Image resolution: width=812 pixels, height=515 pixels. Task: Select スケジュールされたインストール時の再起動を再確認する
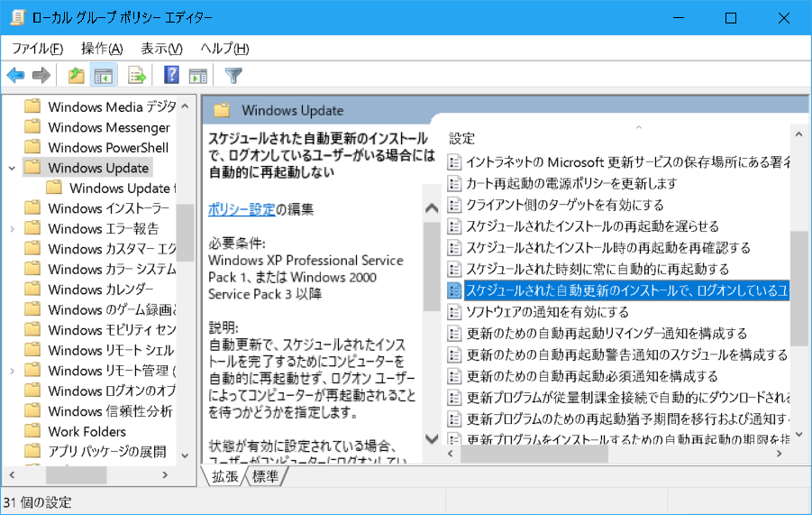[608, 248]
